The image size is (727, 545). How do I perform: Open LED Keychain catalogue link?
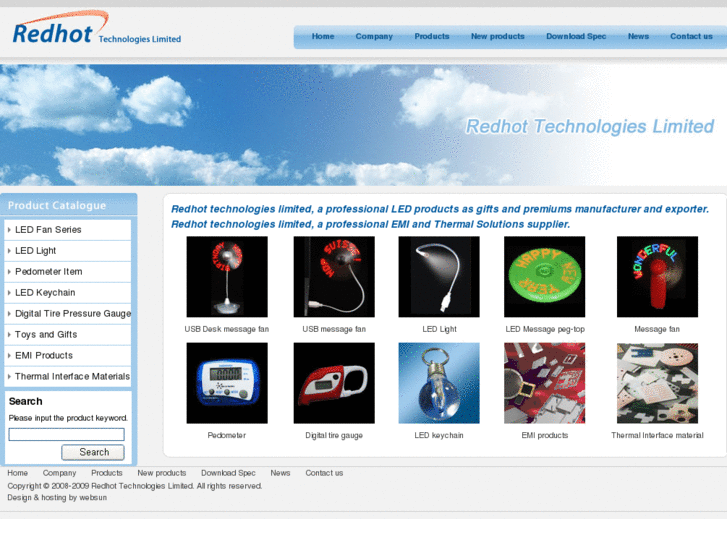[x=45, y=293]
